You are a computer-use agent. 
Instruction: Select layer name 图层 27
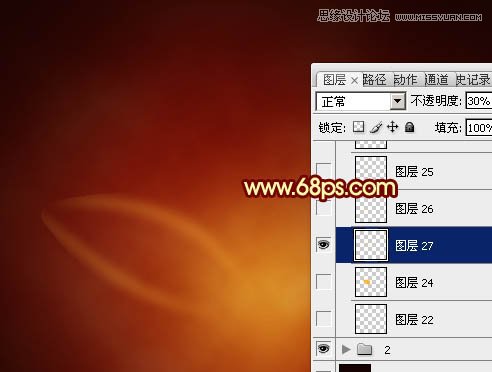414,246
